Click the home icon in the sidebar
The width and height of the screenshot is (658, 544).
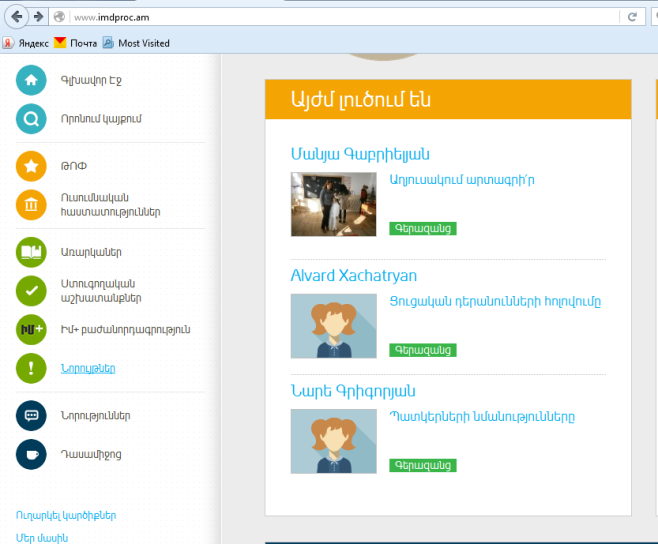click(x=31, y=80)
